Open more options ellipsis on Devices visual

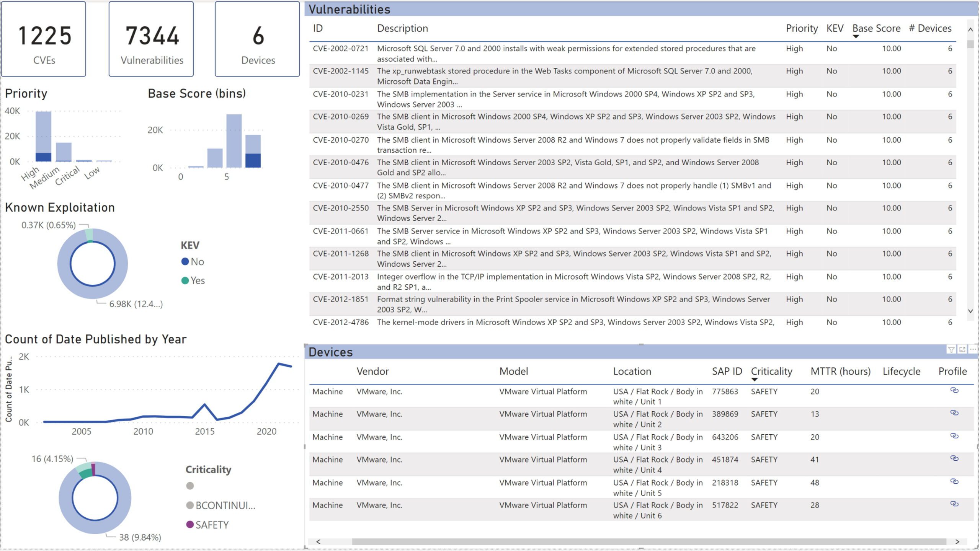(973, 349)
